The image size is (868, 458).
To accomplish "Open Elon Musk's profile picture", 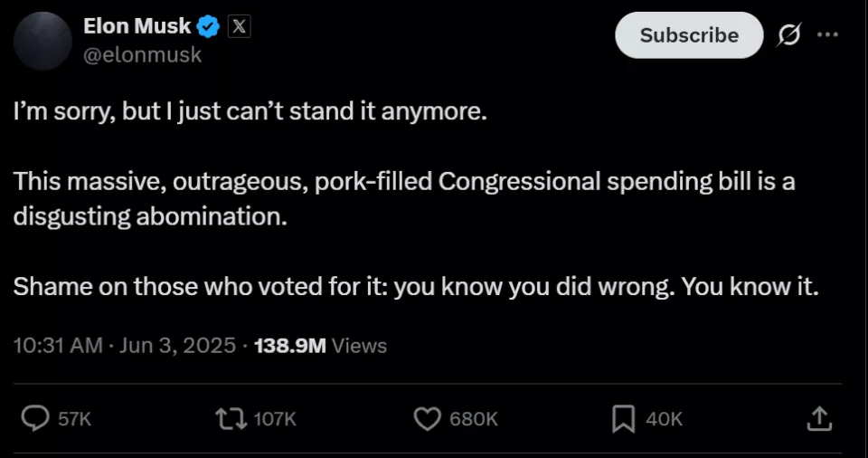I will point(42,41).
